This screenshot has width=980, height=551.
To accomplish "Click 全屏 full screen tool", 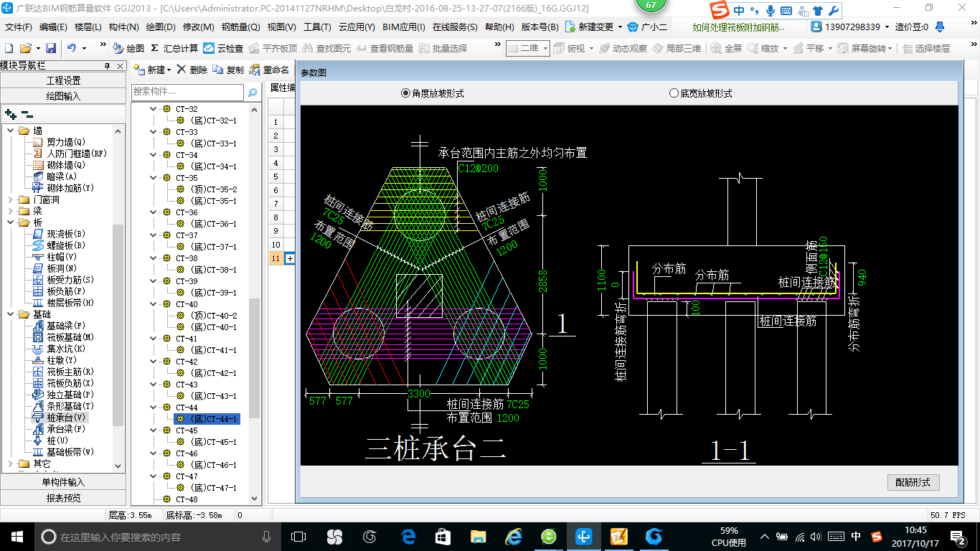I will point(726,48).
